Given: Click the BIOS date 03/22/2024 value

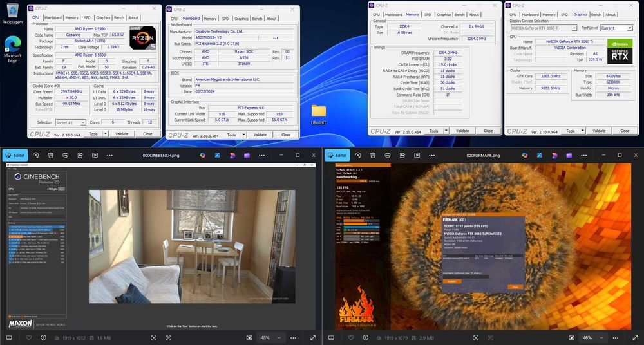Looking at the screenshot, I should click(x=245, y=92).
